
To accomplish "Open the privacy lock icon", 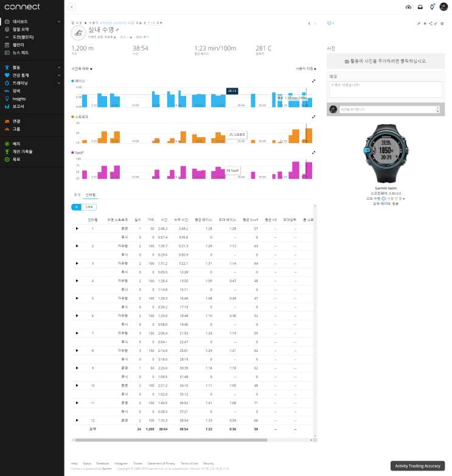I will pyautogui.click(x=436, y=23).
